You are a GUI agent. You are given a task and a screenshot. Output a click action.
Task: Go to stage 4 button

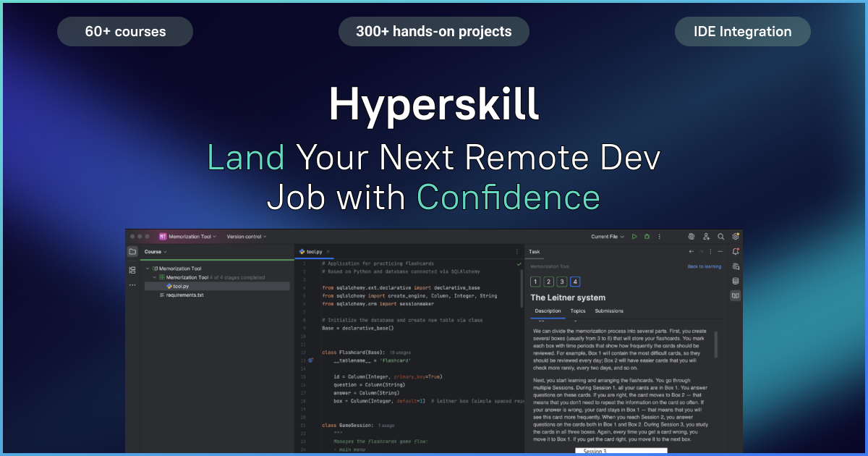coord(575,282)
